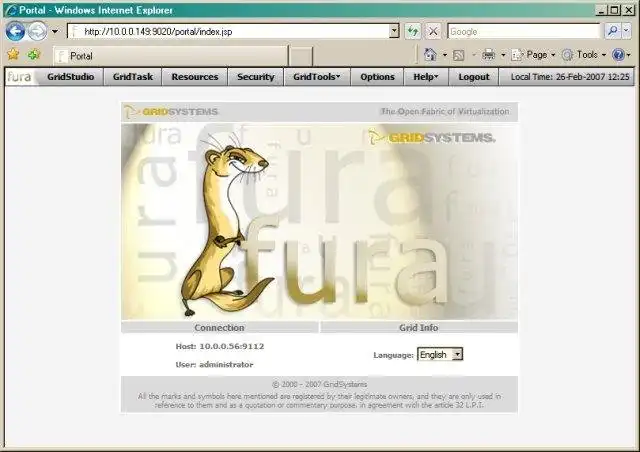The width and height of the screenshot is (640, 452).
Task: Click the Home page icon
Action: [430, 55]
